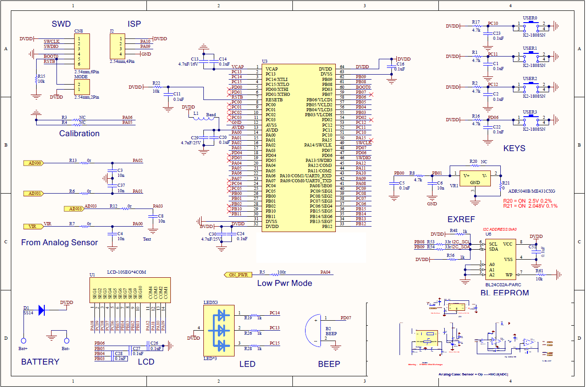Click the 'LCD-10SEG*4COM' component title
588x389 pixels.
127,272
